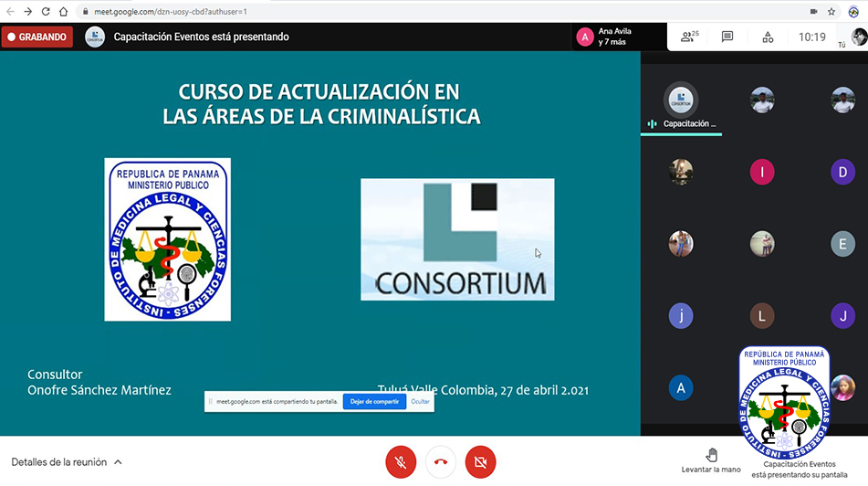The width and height of the screenshot is (868, 486).
Task: Open the browser profile avatar
Action: click(x=853, y=12)
